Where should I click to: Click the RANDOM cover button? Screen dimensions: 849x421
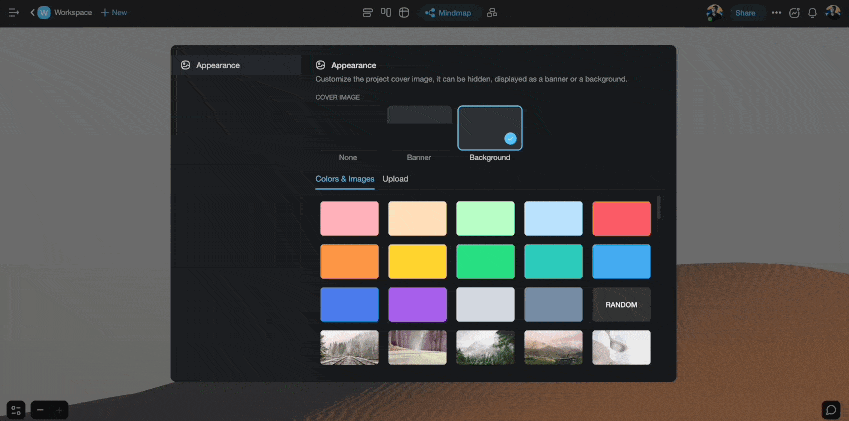621,304
